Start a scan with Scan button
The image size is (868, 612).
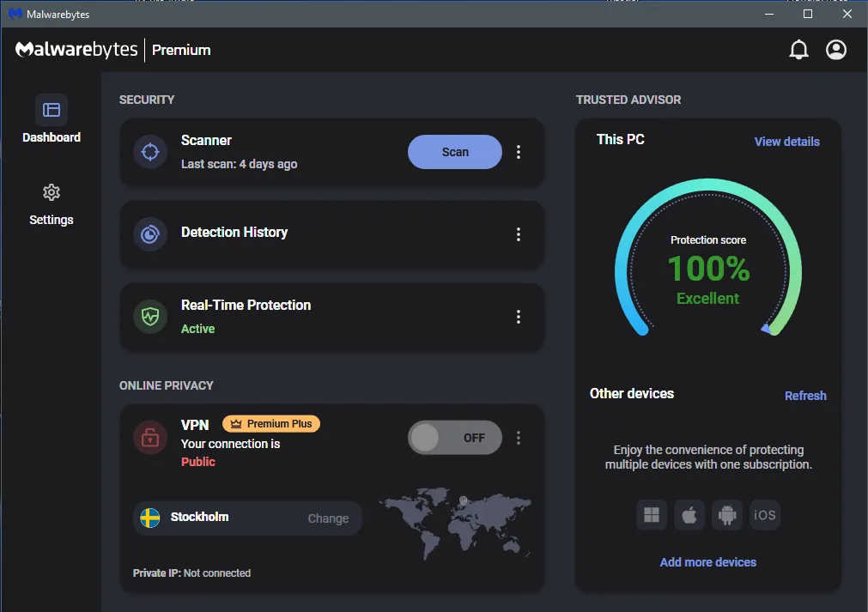(x=455, y=152)
